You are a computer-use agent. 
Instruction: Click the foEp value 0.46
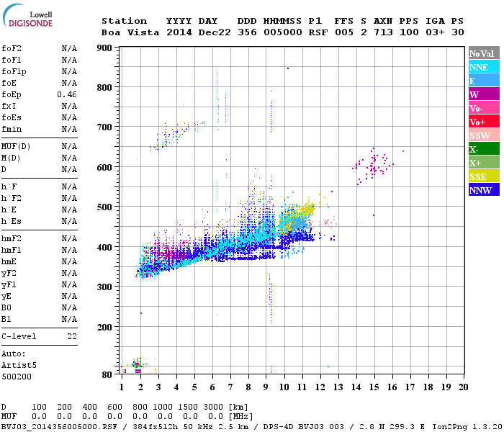(x=67, y=94)
